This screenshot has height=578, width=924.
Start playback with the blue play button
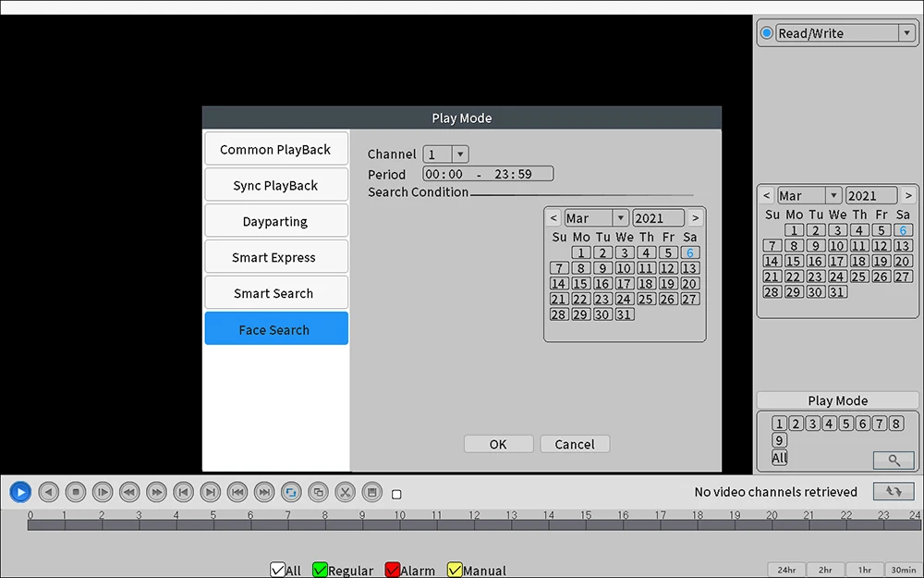click(x=20, y=492)
